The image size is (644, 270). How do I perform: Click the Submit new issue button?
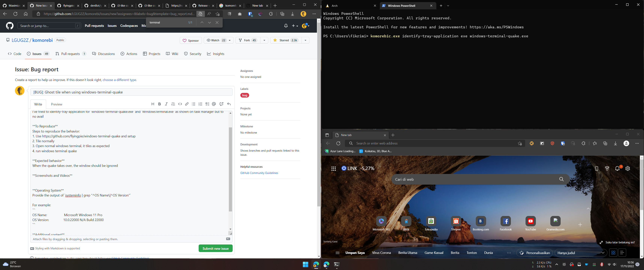[215, 248]
